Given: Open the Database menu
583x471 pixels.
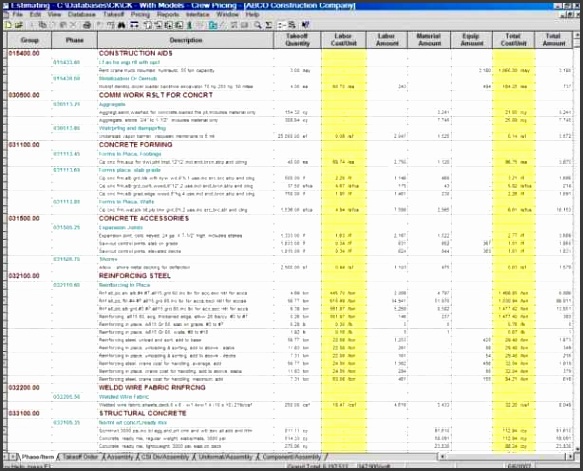Looking at the screenshot, I should (82, 14).
